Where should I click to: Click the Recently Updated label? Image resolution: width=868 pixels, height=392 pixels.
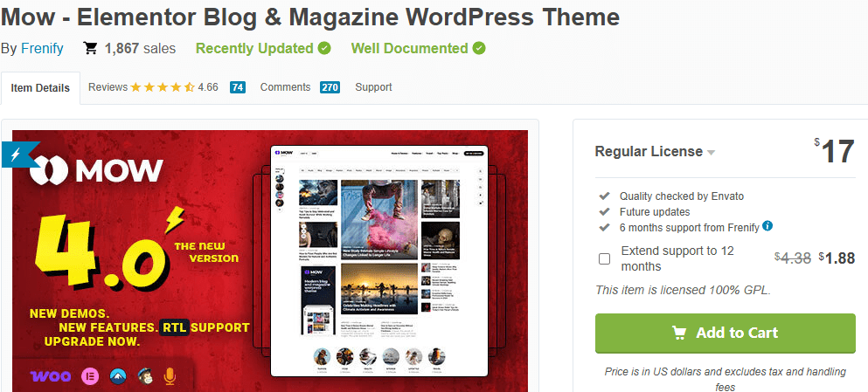click(x=254, y=49)
